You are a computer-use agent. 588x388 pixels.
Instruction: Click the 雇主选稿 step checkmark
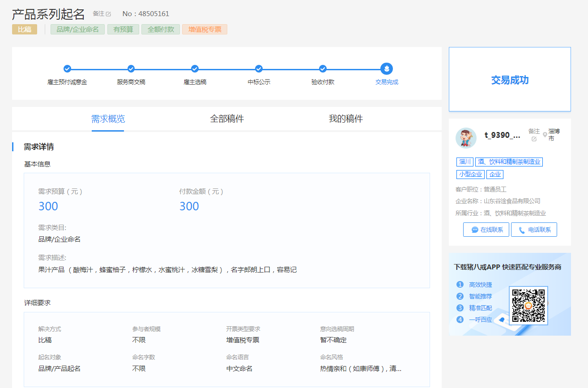[x=195, y=68]
